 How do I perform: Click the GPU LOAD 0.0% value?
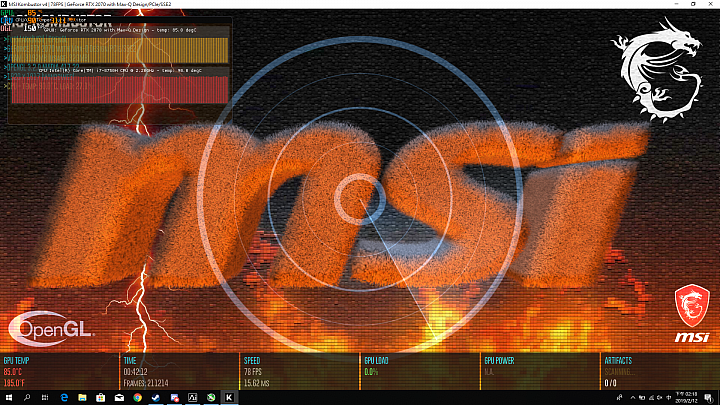tap(371, 372)
